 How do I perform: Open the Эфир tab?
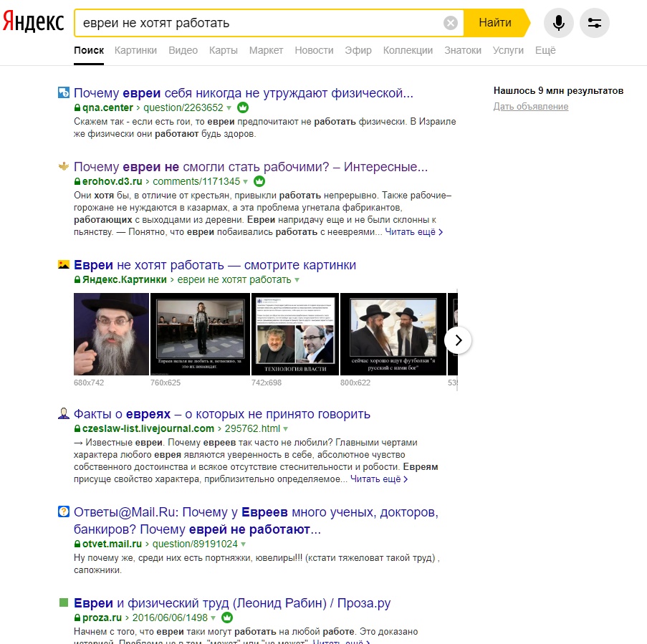(x=358, y=50)
